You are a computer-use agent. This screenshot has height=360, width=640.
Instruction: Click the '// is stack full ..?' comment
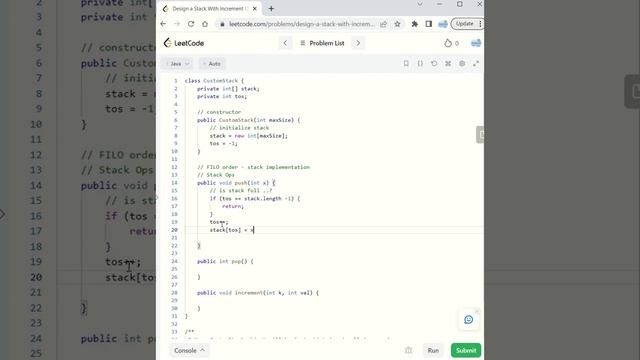[x=241, y=190]
